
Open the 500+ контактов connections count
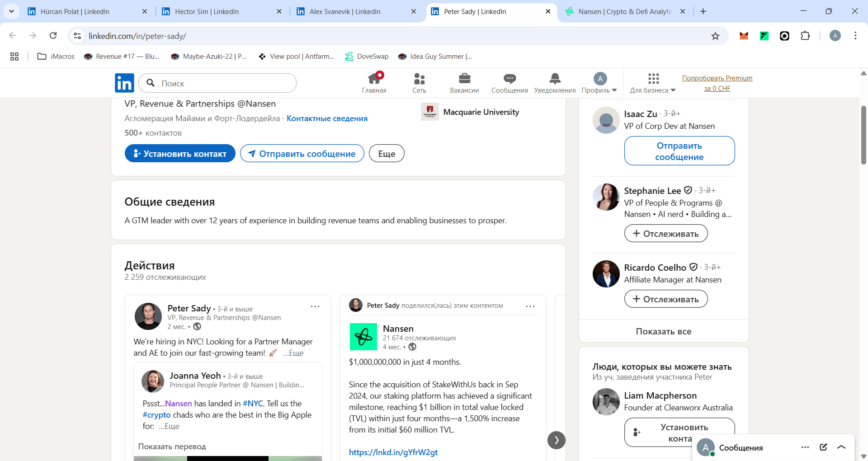point(153,133)
